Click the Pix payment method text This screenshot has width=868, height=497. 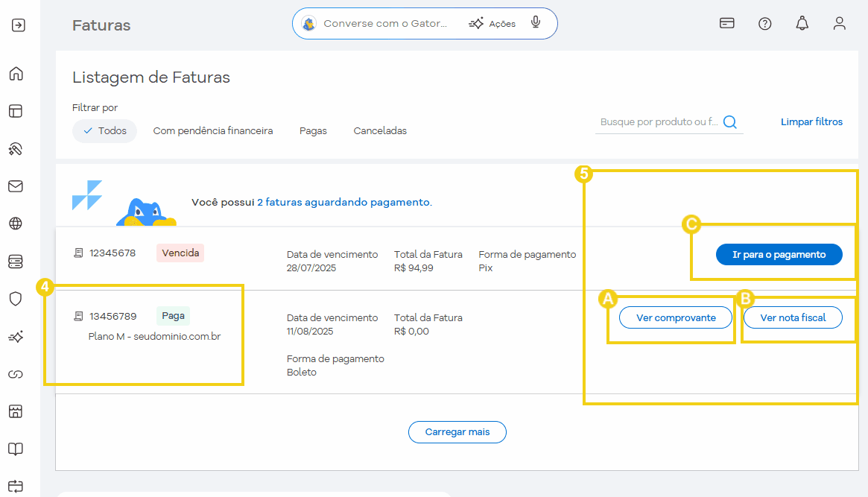coord(486,268)
